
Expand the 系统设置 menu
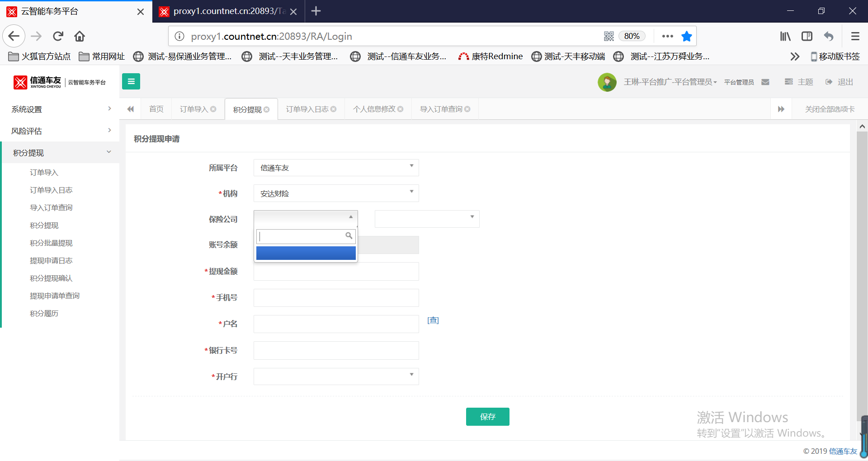click(x=60, y=109)
